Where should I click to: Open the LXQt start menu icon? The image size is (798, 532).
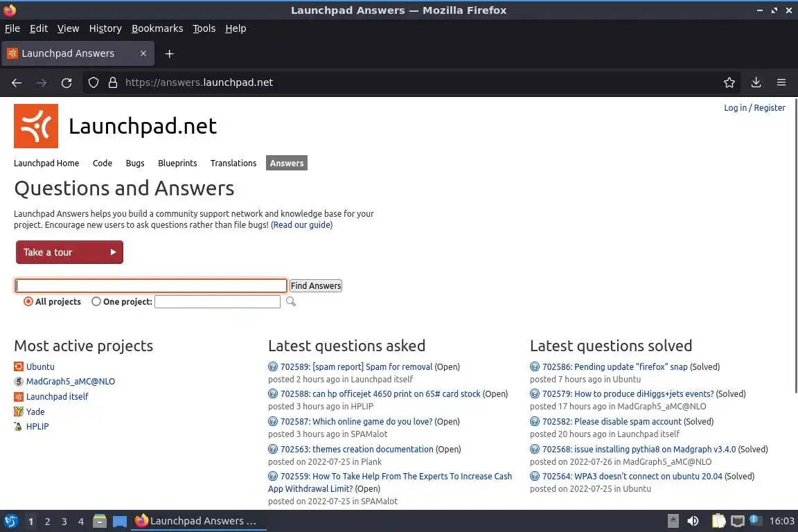[x=10, y=521]
